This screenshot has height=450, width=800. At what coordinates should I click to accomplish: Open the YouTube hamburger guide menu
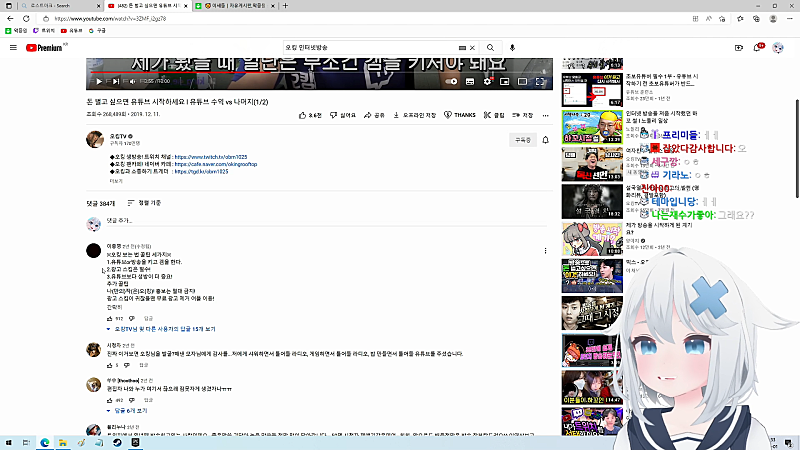[13, 47]
